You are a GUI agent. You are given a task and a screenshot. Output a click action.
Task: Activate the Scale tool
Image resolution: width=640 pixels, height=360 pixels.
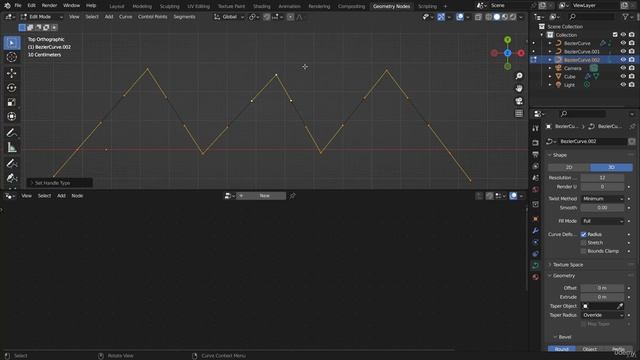12,102
